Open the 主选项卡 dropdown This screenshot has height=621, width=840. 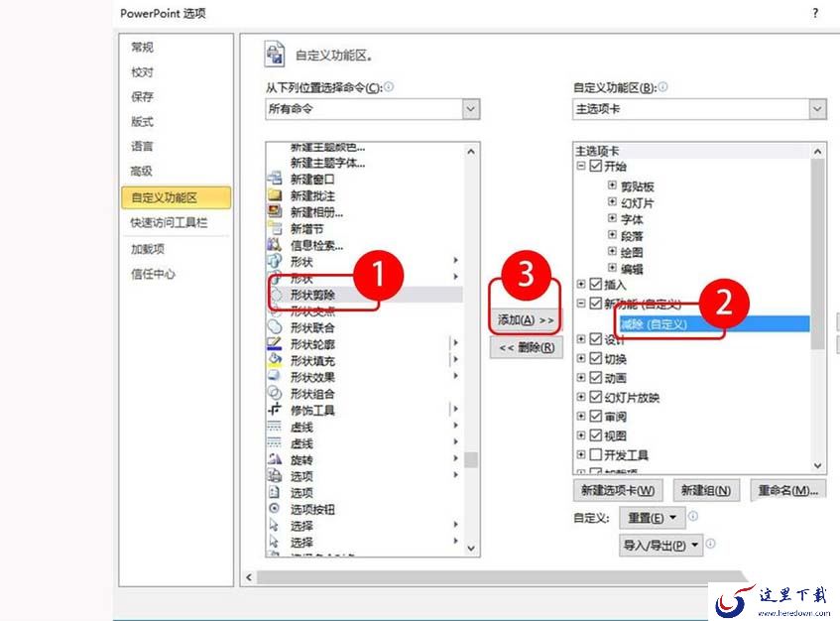coord(817,109)
